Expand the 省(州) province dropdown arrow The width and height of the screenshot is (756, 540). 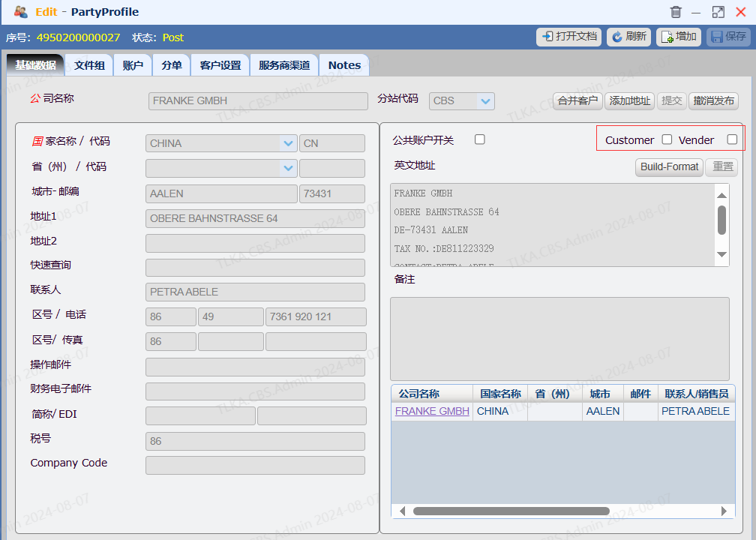coord(288,168)
